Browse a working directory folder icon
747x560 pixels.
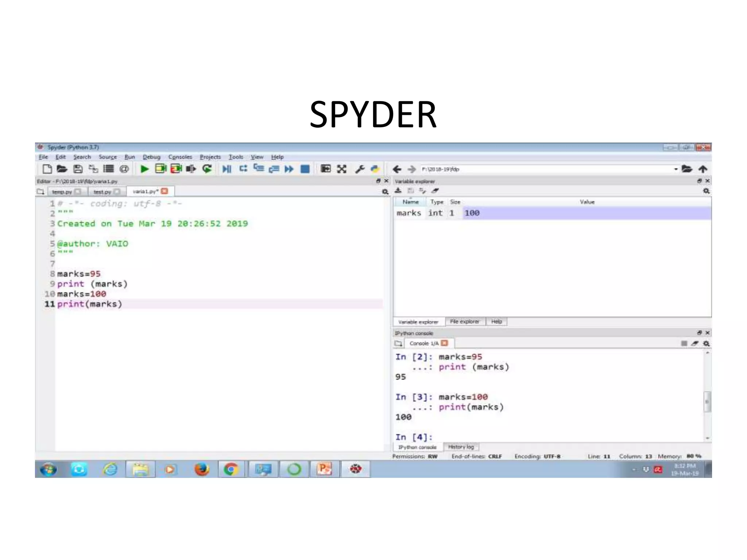click(x=687, y=169)
